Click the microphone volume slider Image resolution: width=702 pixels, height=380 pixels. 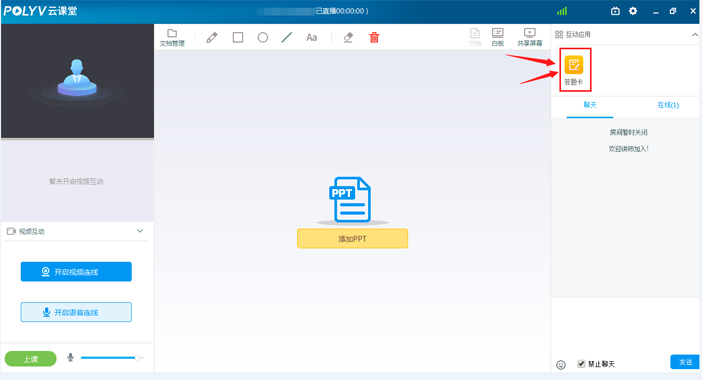tap(111, 358)
